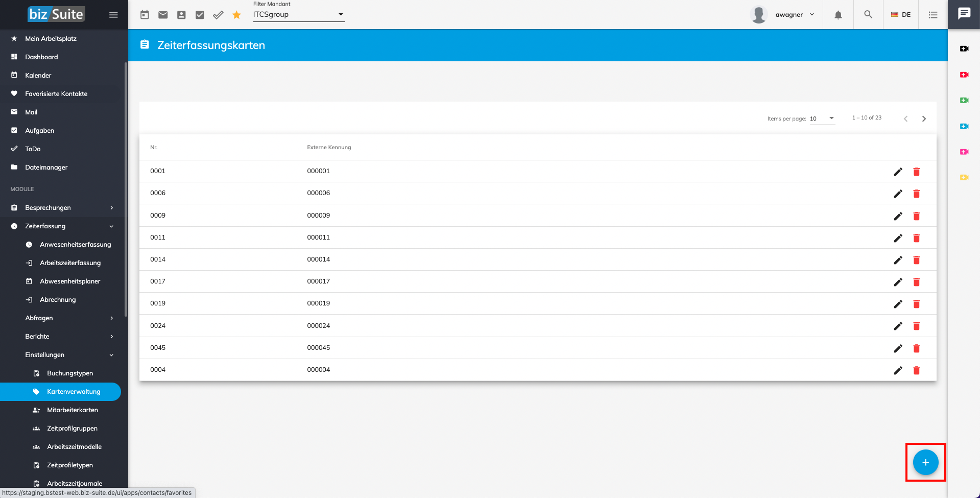Delete card 0045 using trash icon

pos(916,348)
